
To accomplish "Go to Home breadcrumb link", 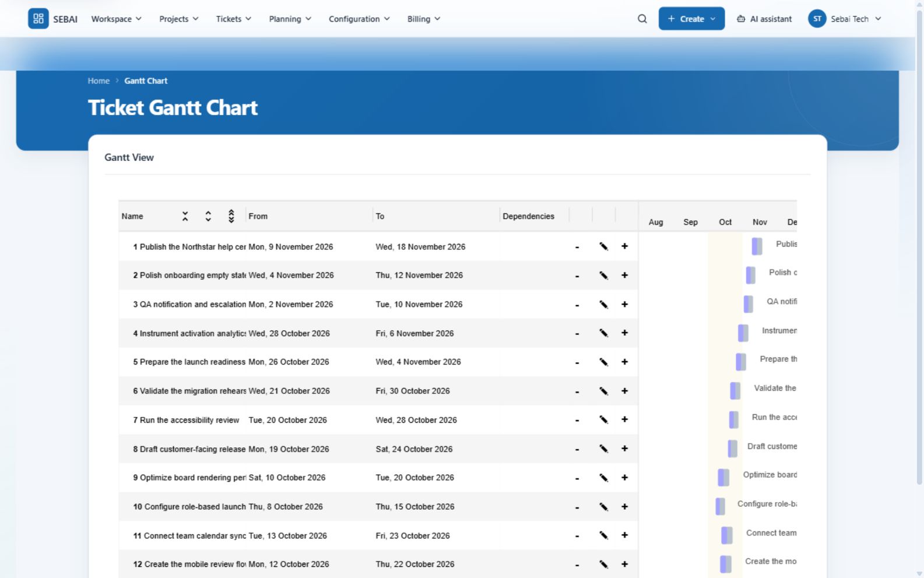I will point(99,81).
